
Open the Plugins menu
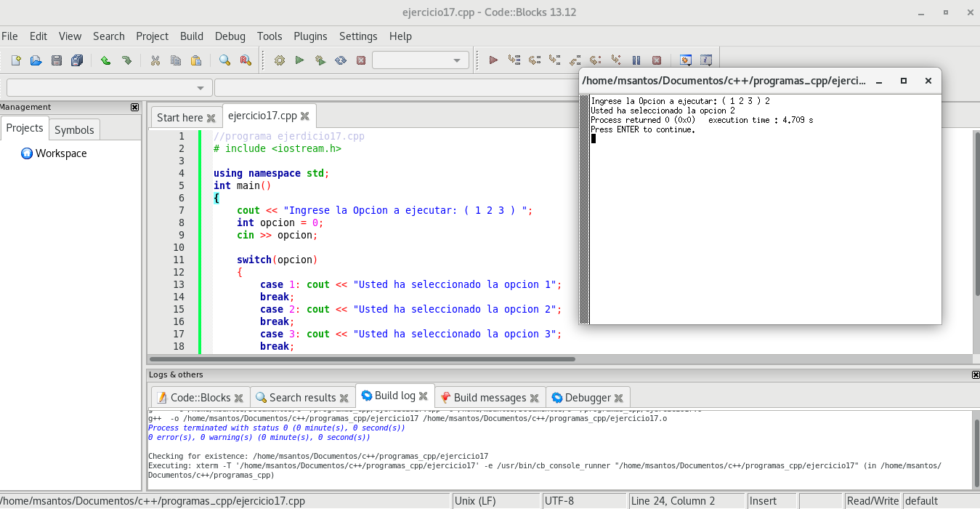(x=310, y=36)
